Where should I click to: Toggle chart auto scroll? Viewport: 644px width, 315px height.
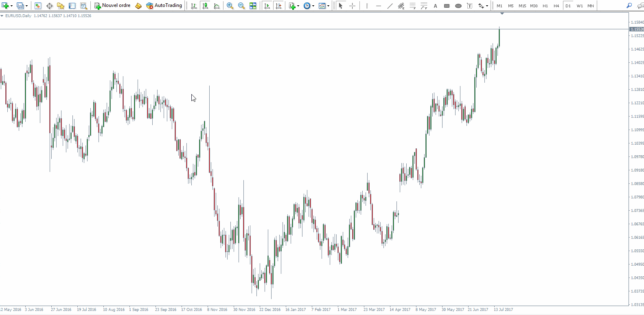tap(267, 6)
